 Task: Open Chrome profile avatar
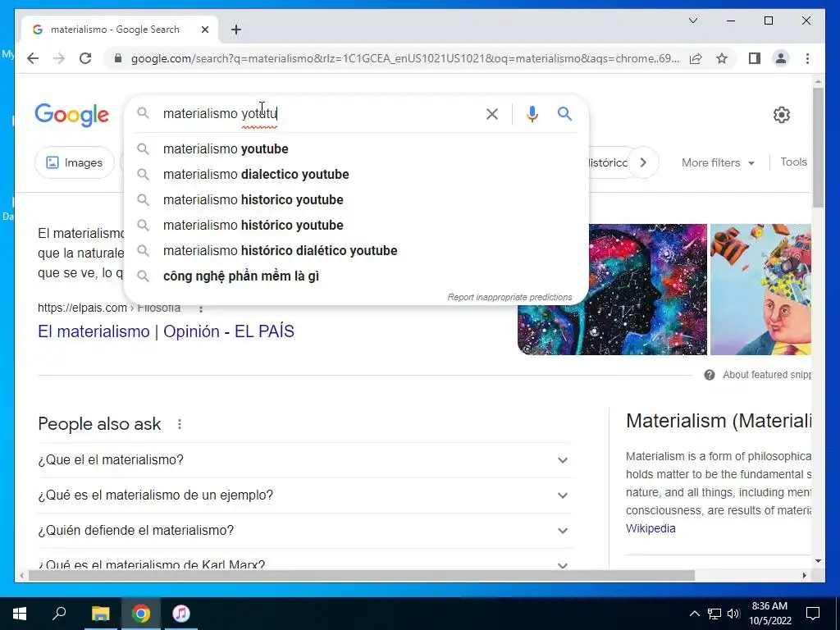tap(781, 58)
